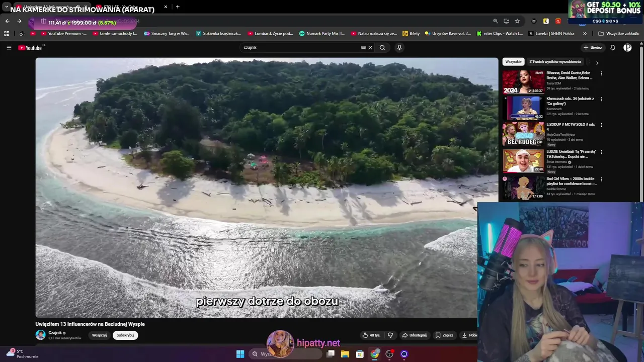
Task: Open a new browser tab
Action: [178, 7]
